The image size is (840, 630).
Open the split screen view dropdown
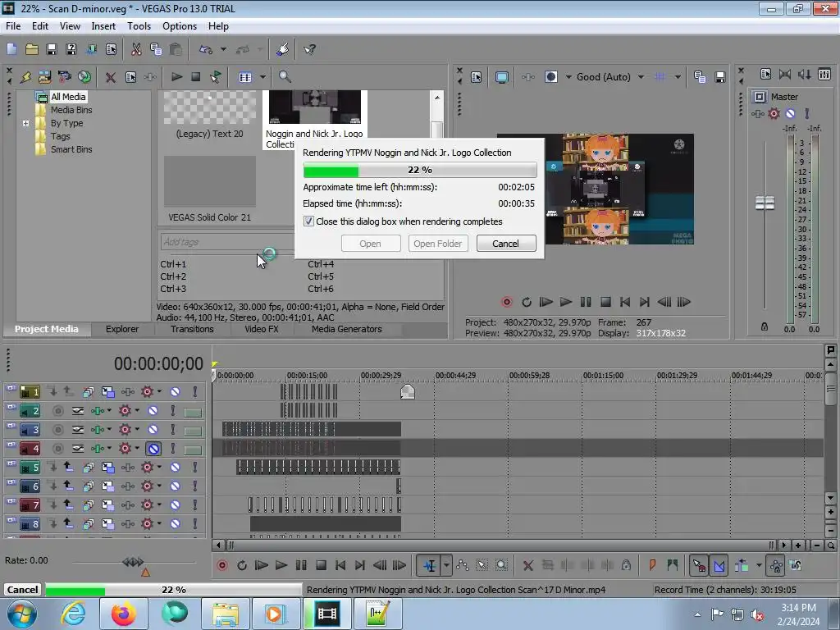coord(568,77)
